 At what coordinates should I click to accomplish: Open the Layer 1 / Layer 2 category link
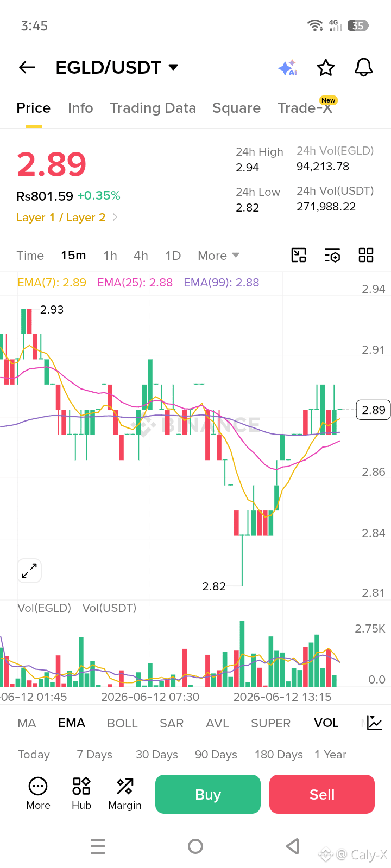click(x=61, y=218)
